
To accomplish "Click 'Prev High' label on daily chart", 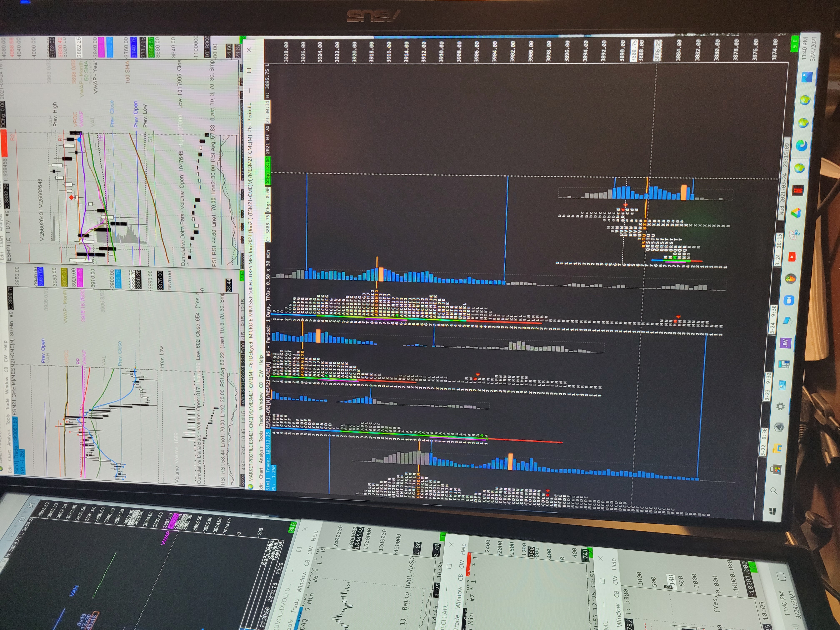I will click(x=55, y=114).
